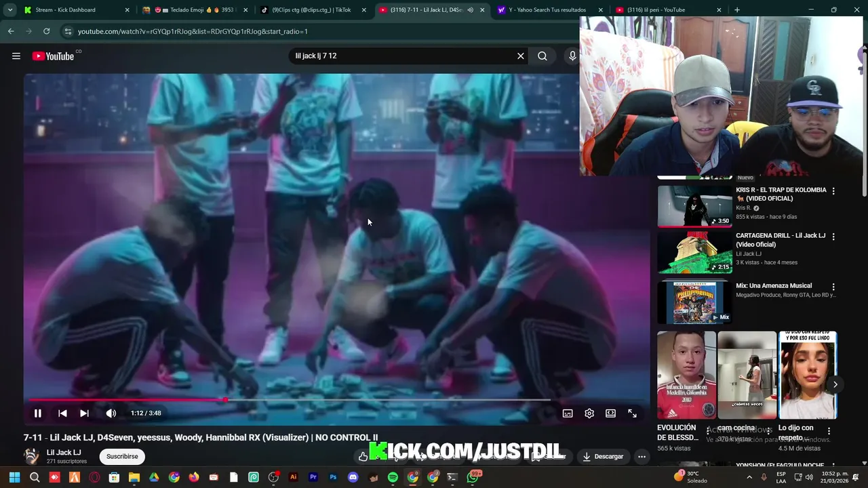The image size is (868, 488).
Task: Open the Windows Start menu
Action: (14, 477)
